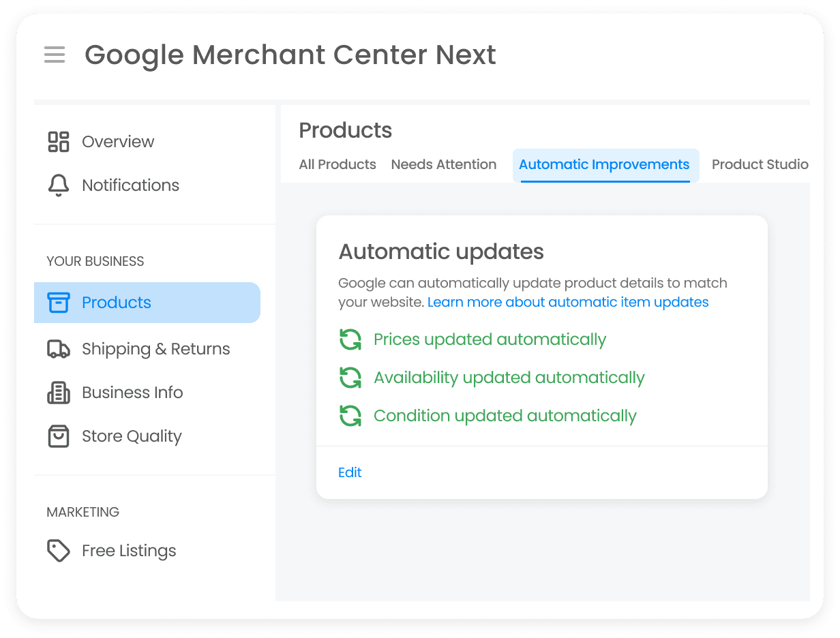Image resolution: width=840 pixels, height=638 pixels.
Task: Click the Shipping & Returns truck icon
Action: 59,349
